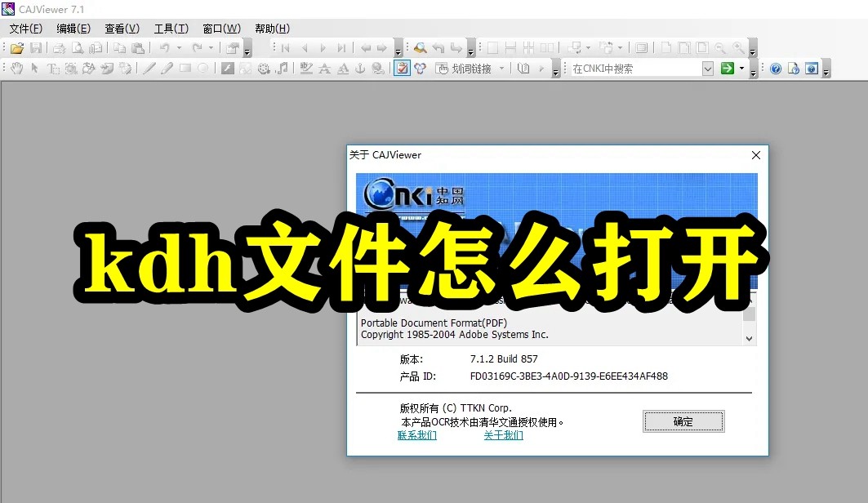Select the Text selection tool
868x503 pixels.
click(52, 68)
